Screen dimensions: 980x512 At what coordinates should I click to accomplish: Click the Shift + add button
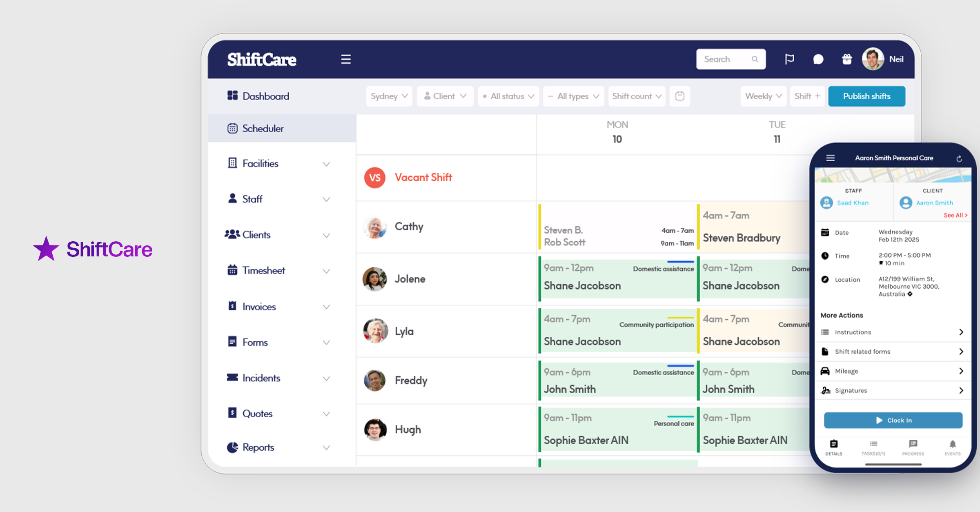(x=807, y=96)
